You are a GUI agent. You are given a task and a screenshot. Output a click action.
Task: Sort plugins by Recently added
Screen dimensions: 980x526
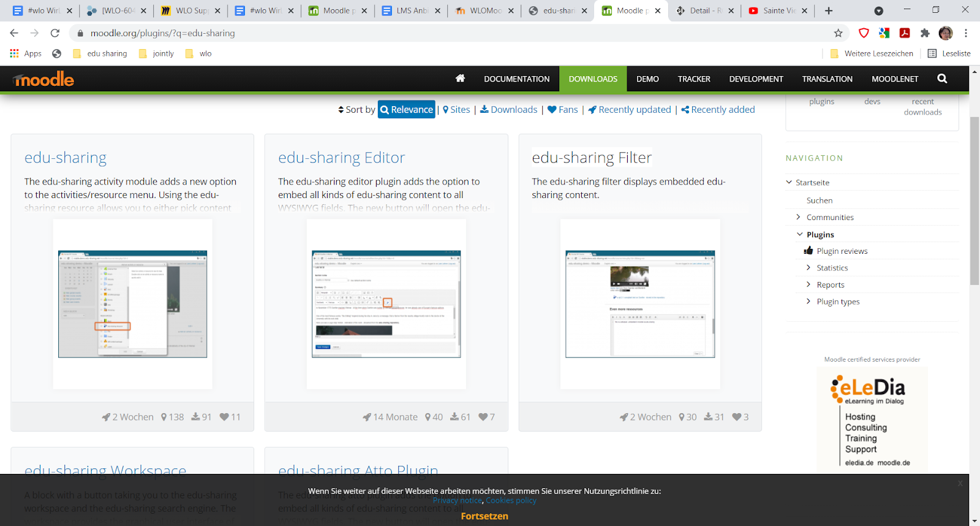pyautogui.click(x=718, y=109)
